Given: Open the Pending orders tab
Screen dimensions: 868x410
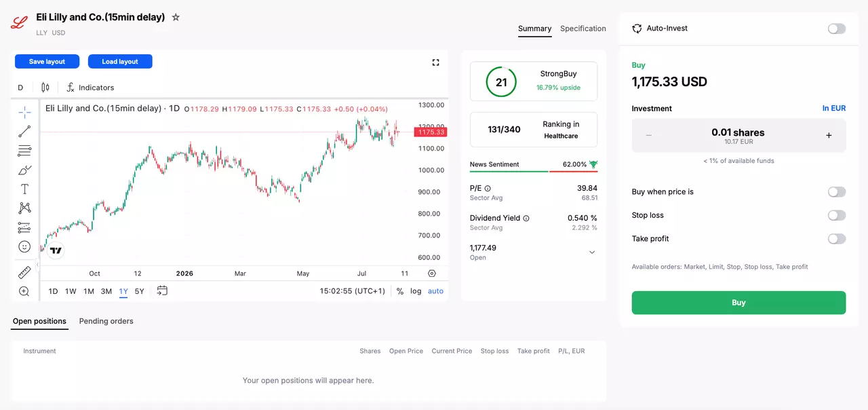Looking at the screenshot, I should pyautogui.click(x=106, y=321).
